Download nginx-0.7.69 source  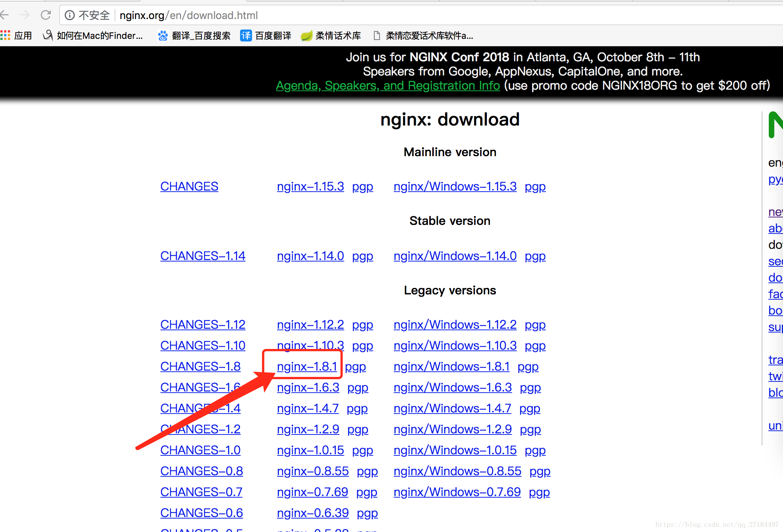click(x=313, y=492)
